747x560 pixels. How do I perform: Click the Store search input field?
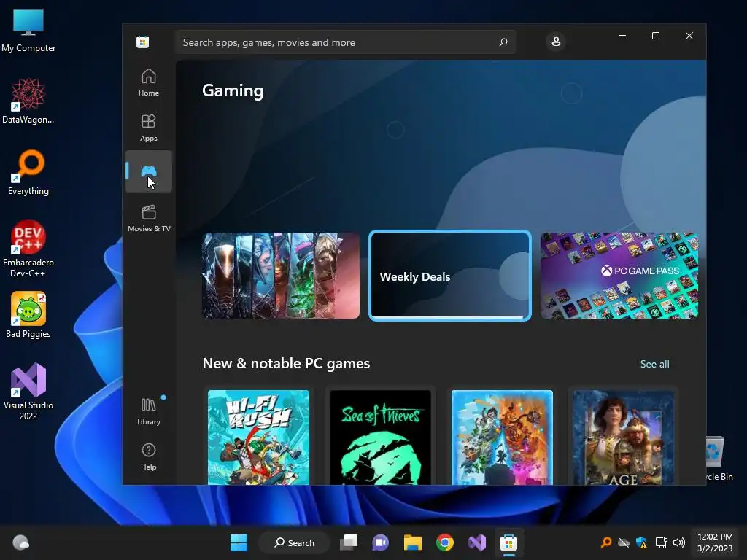(x=345, y=42)
